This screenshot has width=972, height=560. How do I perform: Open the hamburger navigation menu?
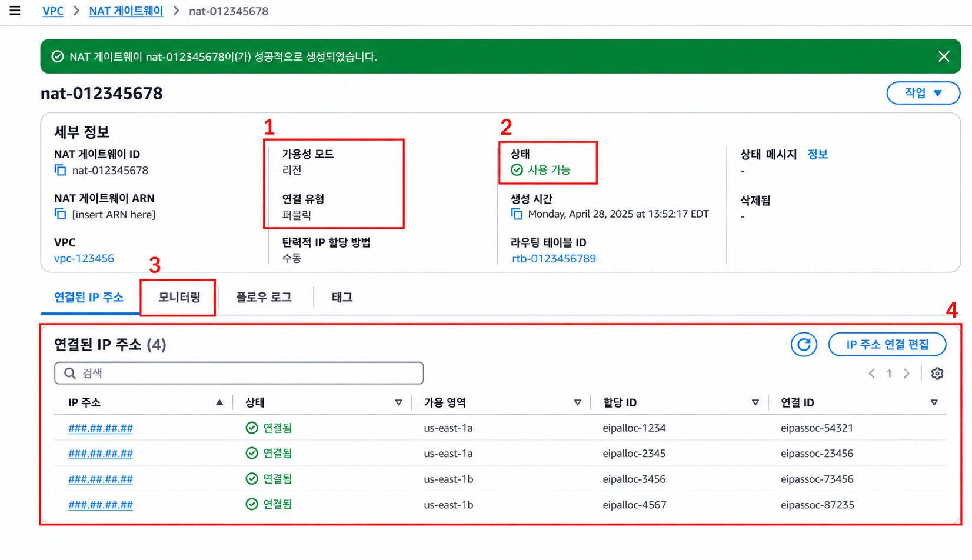point(15,11)
